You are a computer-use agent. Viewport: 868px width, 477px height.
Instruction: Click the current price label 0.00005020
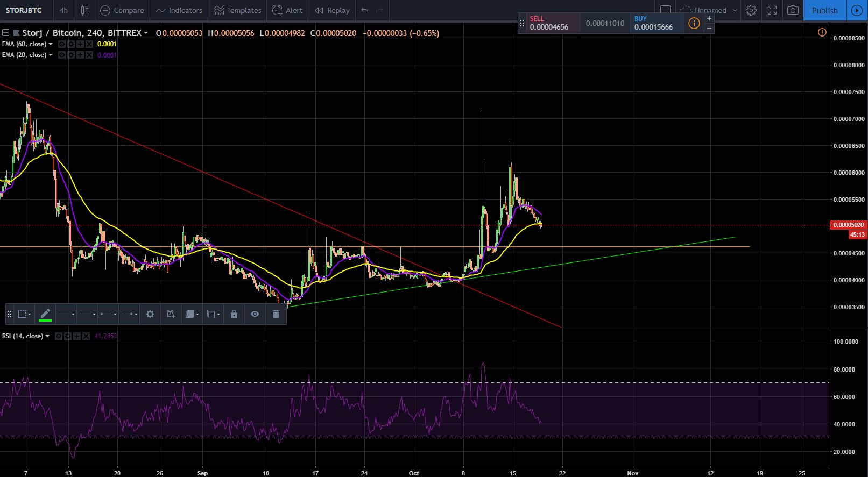coord(849,225)
